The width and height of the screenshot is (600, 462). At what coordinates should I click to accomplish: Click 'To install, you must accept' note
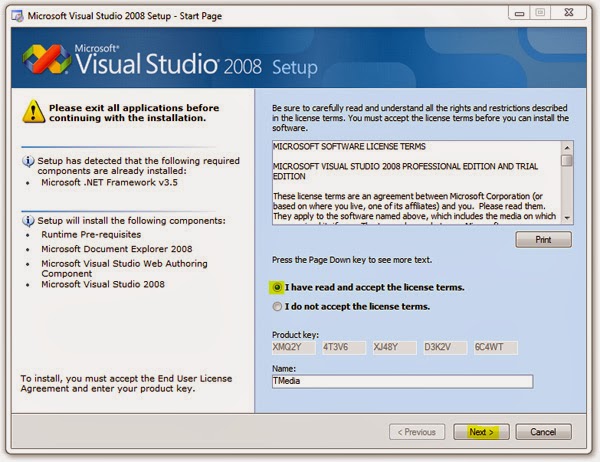click(x=126, y=384)
